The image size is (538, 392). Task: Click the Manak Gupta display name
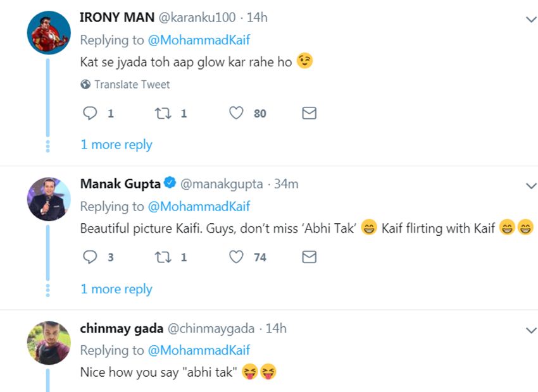pos(120,184)
